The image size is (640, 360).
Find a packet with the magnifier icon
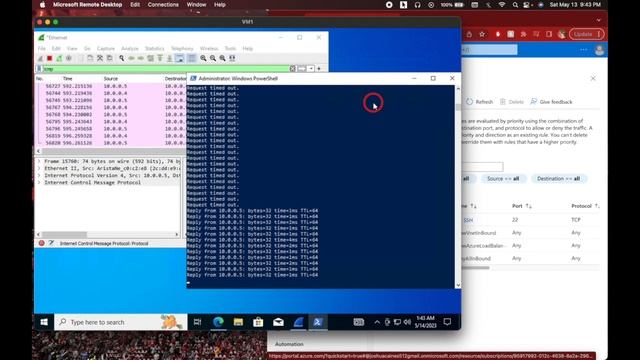[x=122, y=58]
